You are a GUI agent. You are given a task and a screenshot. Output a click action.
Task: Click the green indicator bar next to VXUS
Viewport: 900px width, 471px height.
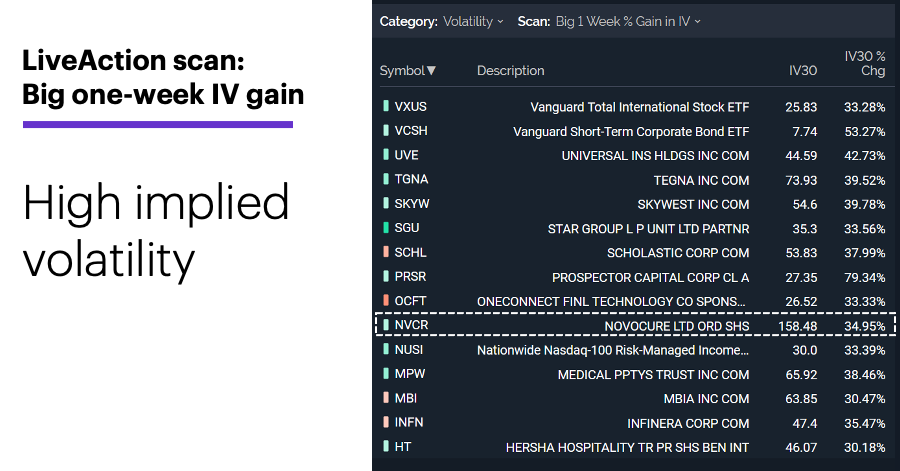pos(386,106)
